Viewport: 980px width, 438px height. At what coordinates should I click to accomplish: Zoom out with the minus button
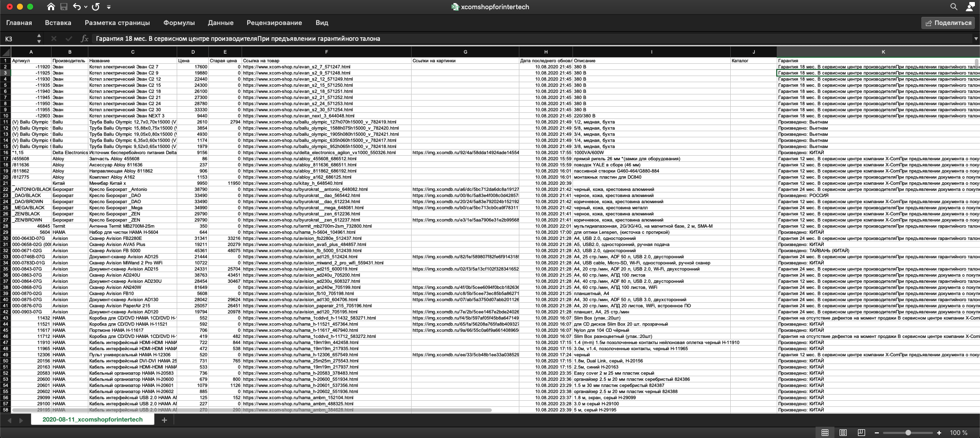876,433
